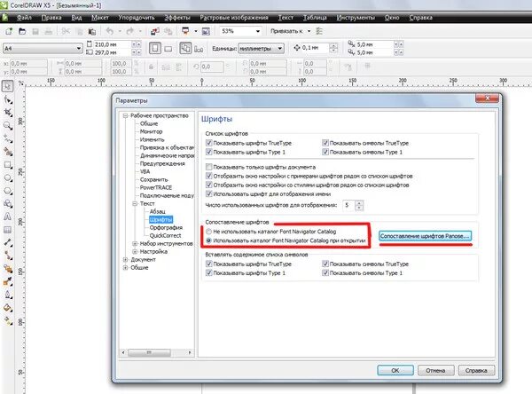Toggle font samples preview window checkbox
532x394 pixels.
(x=209, y=176)
